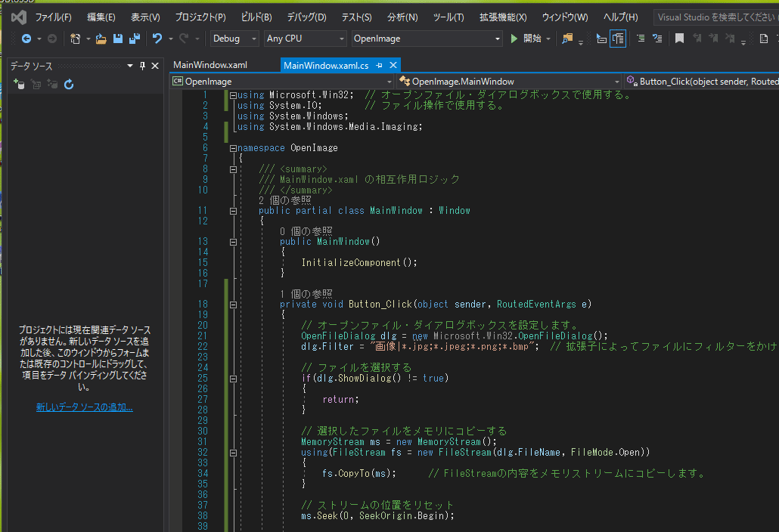
Task: Open the 編集(E) menu
Action: pyautogui.click(x=101, y=17)
